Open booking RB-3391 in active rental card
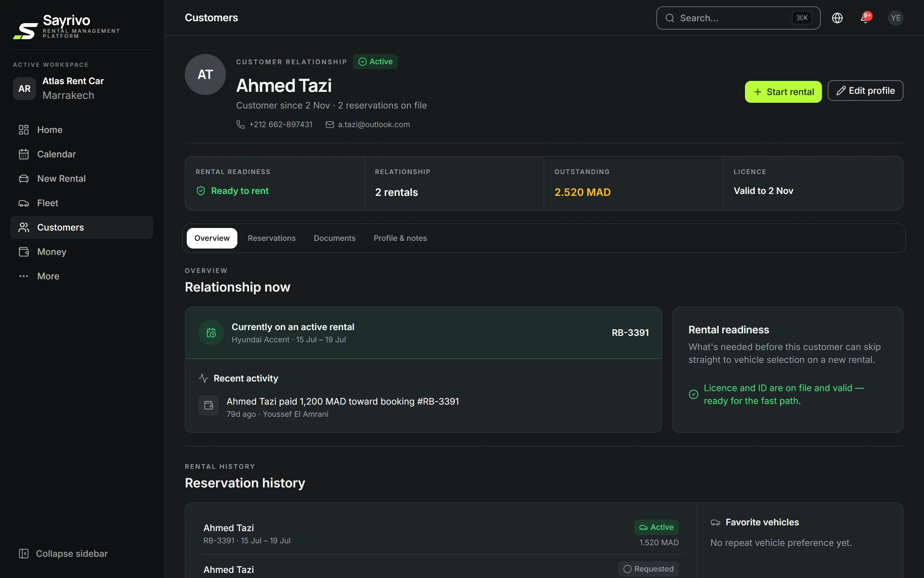This screenshot has width=924, height=578. tap(630, 333)
